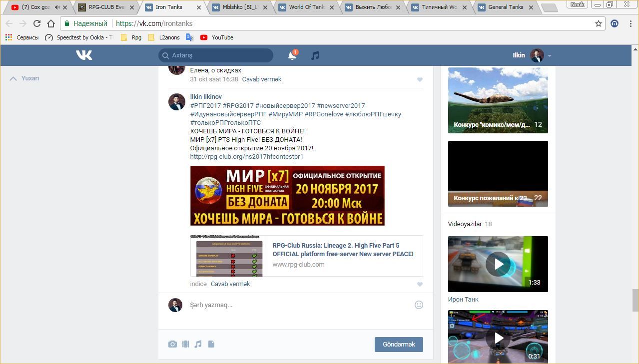The image size is (639, 364).
Task: Open the notifications bell icon
Action: 292,55
